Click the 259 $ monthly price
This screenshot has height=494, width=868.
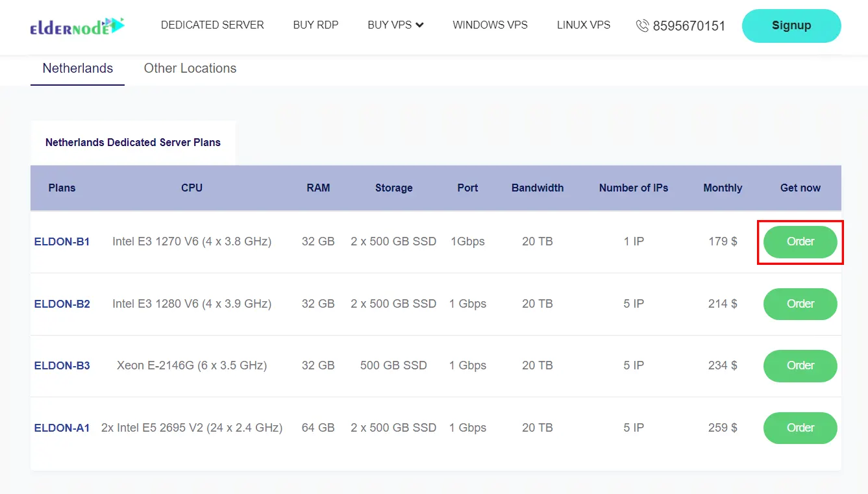click(x=723, y=428)
